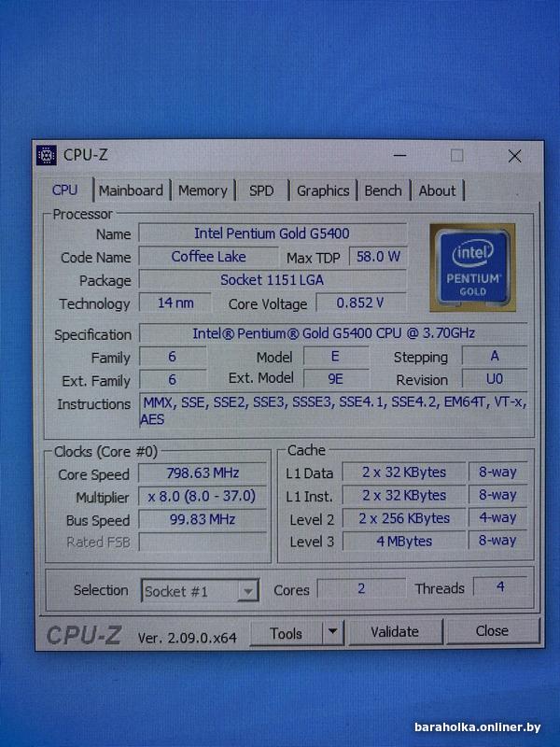Open the Graphics tab
The image size is (560, 747).
(x=323, y=190)
